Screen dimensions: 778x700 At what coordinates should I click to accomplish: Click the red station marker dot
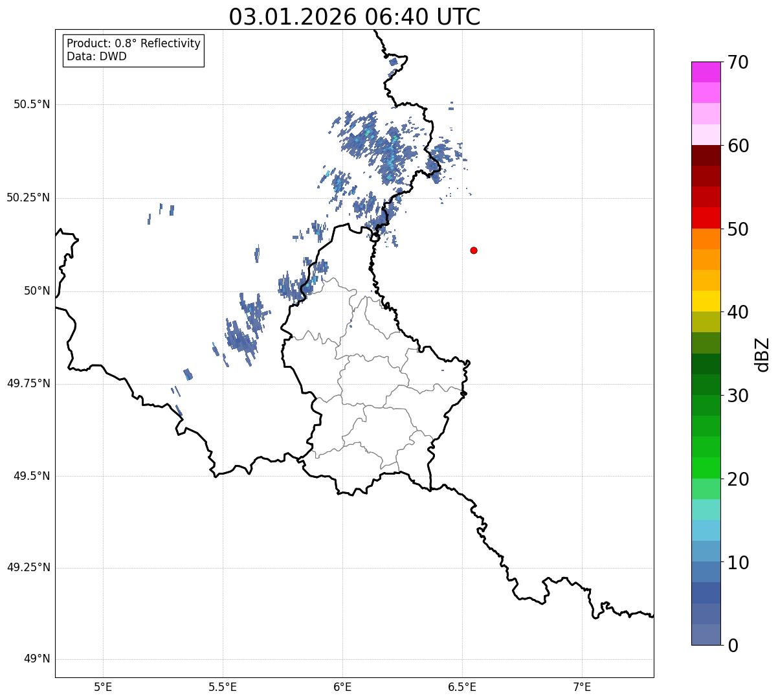(474, 250)
